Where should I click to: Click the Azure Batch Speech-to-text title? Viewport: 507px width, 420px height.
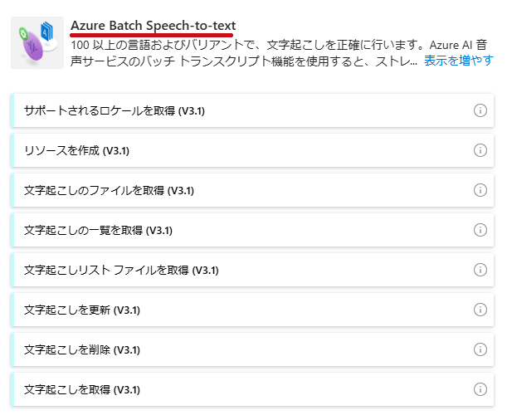tap(154, 25)
